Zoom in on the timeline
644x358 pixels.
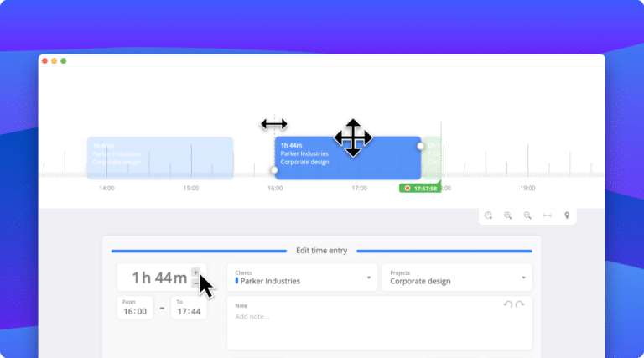[x=508, y=215]
